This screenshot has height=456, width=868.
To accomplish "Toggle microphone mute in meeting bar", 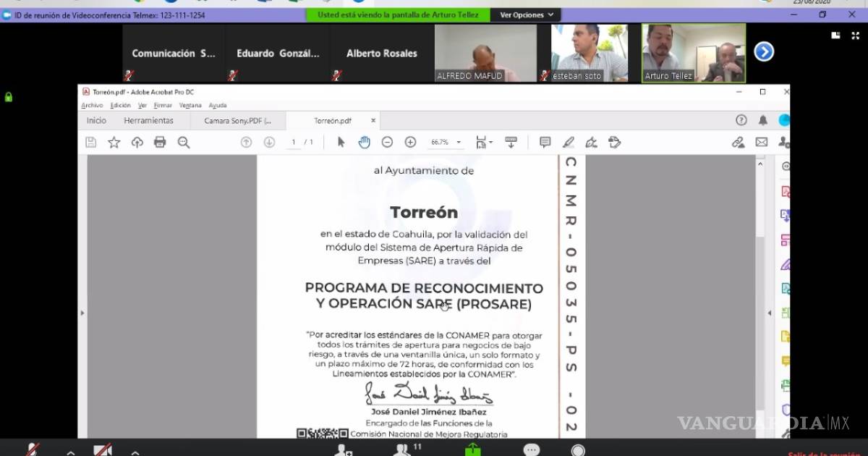I will point(33,449).
